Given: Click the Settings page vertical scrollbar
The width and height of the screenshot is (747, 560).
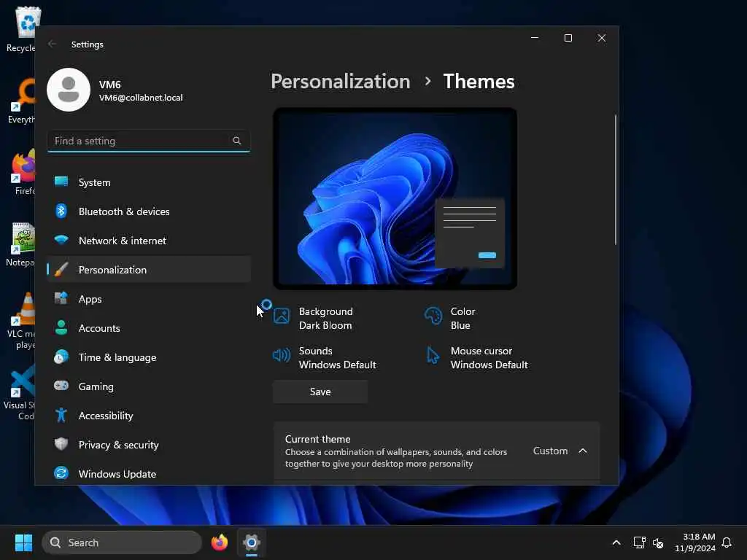Looking at the screenshot, I should (x=616, y=180).
